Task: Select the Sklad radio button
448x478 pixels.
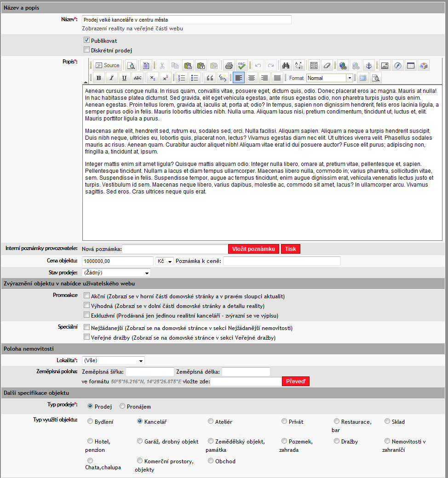Action: pos(387,421)
